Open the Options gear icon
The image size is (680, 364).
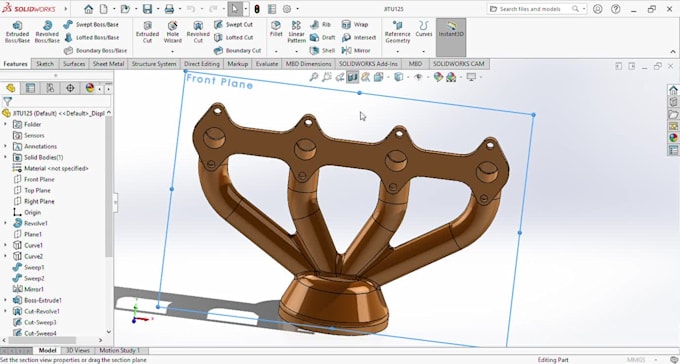[287, 9]
